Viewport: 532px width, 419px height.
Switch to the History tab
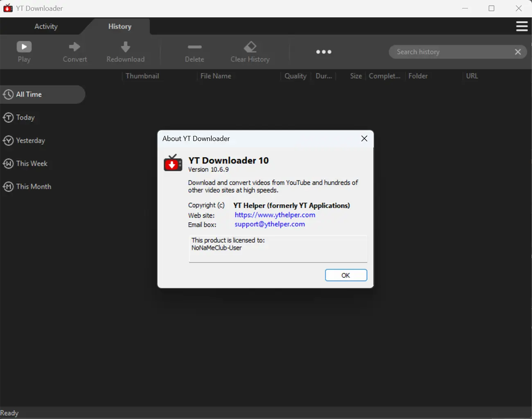click(x=119, y=27)
